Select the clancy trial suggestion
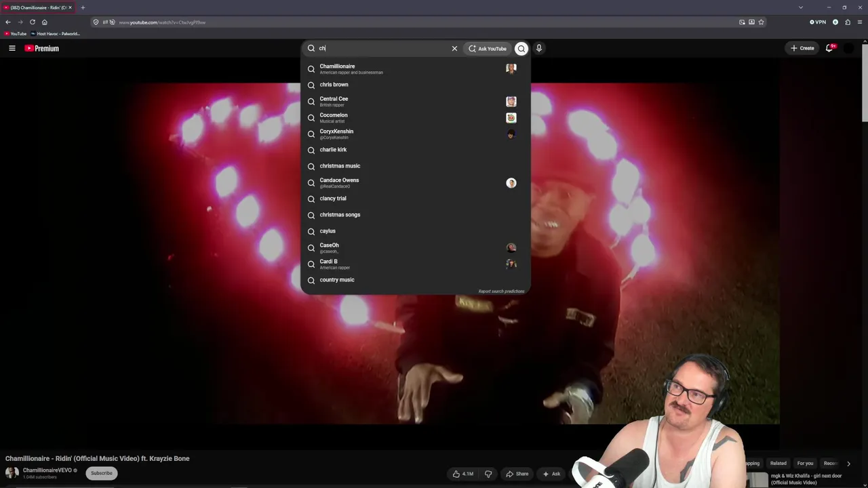 pyautogui.click(x=415, y=199)
